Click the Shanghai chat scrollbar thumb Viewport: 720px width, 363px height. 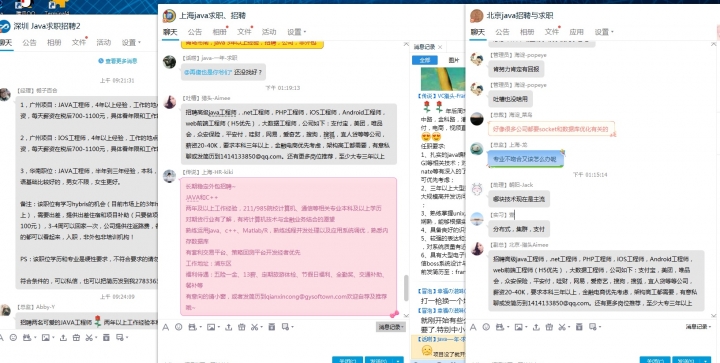[406, 288]
